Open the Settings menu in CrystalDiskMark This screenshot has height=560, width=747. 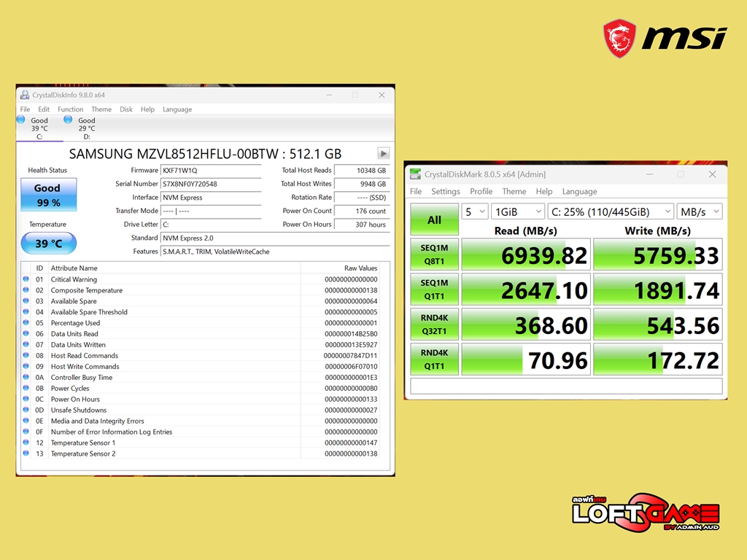[446, 192]
